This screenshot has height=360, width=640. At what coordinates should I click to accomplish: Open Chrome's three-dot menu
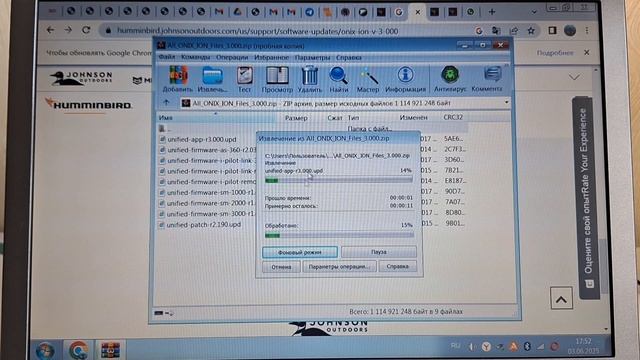pos(587,31)
